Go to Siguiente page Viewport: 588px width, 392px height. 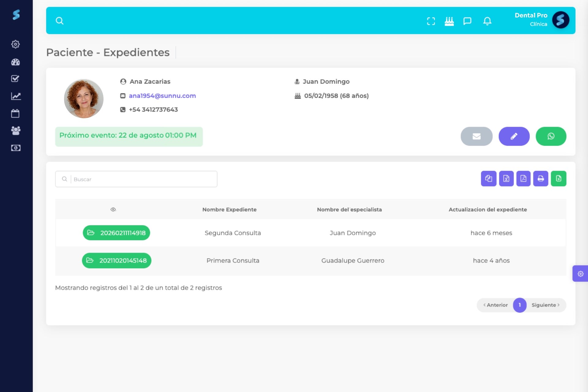click(546, 305)
